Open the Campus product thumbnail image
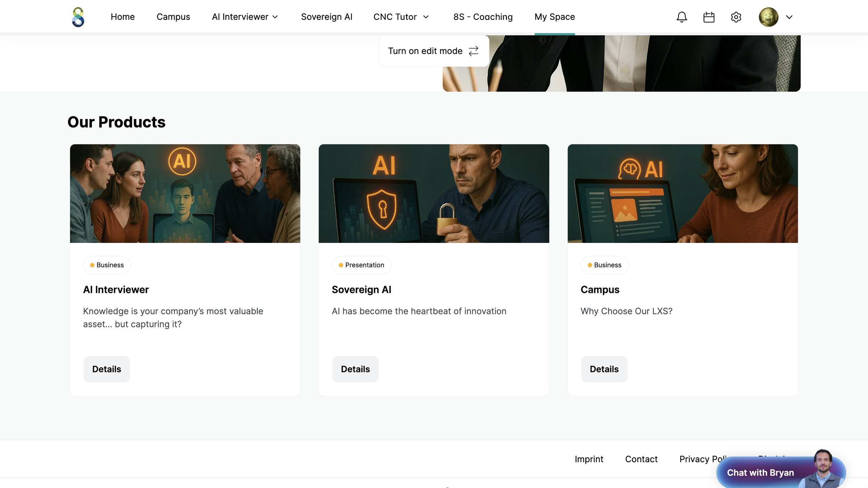The image size is (868, 488). click(x=682, y=193)
